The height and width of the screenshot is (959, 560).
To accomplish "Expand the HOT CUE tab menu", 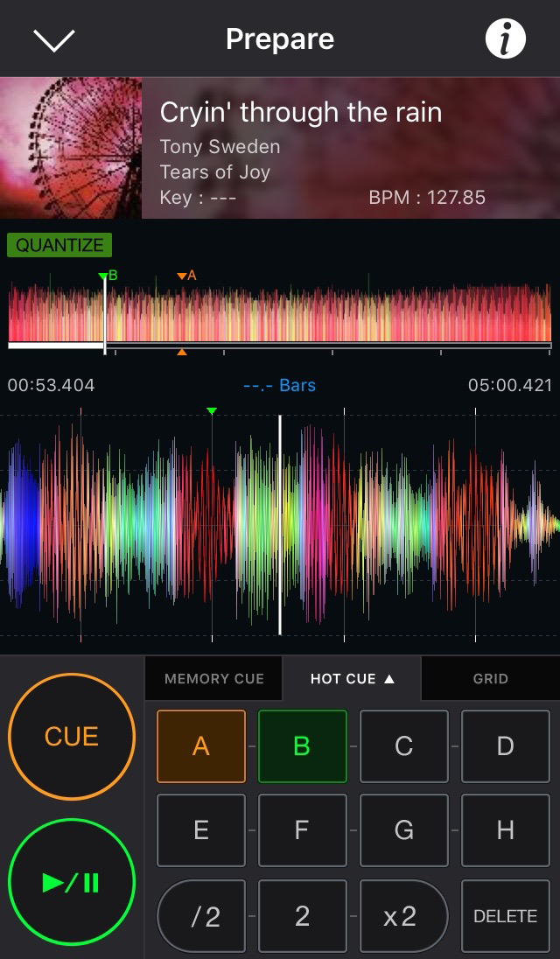I will (352, 679).
